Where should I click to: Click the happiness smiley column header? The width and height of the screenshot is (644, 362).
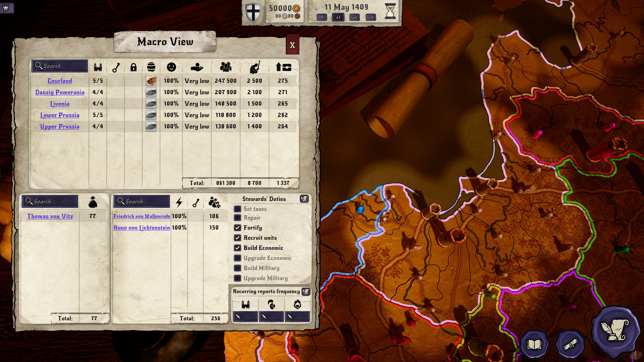[171, 67]
